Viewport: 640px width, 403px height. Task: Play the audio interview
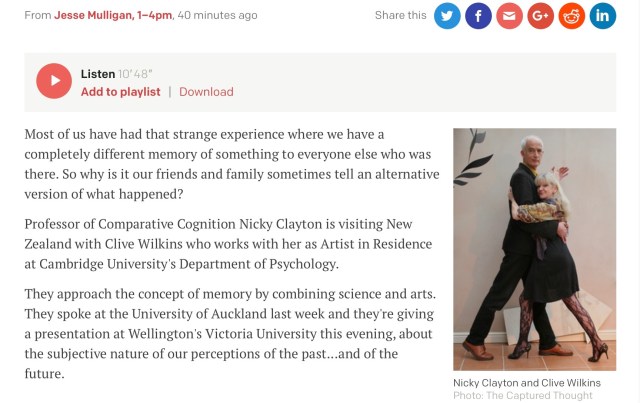point(54,81)
